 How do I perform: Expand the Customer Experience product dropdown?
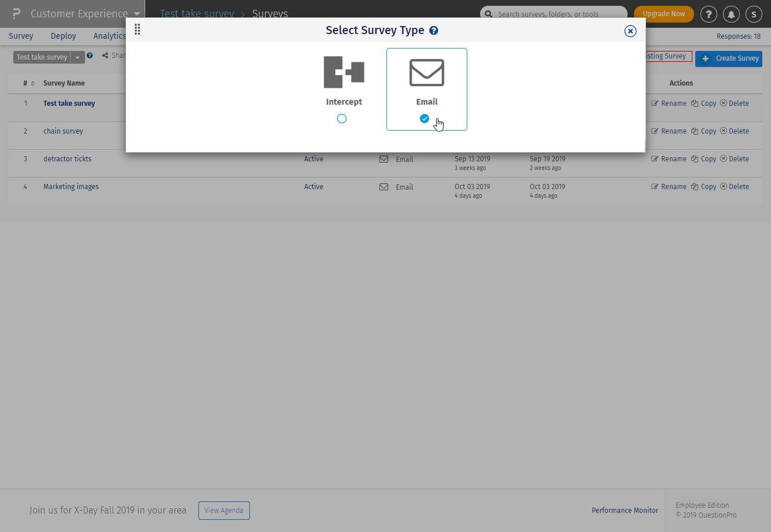137,14
